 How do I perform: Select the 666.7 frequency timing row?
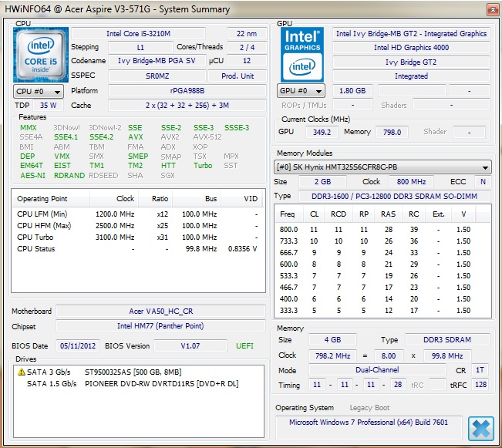(x=382, y=253)
